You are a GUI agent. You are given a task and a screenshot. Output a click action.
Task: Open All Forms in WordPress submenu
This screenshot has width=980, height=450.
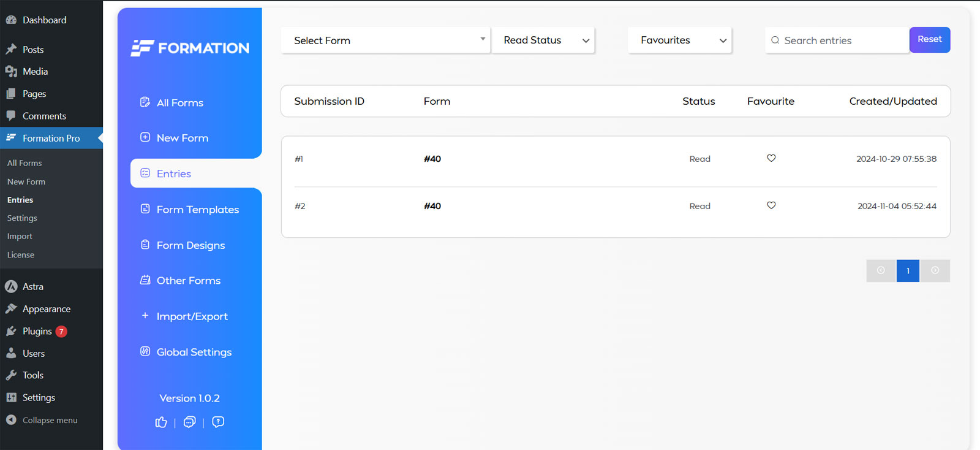pos(24,163)
